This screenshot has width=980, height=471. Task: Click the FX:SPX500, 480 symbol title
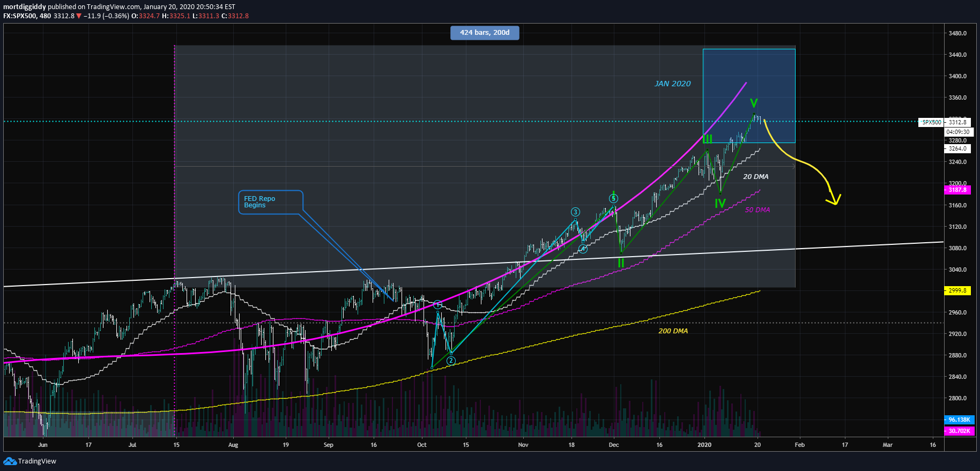point(27,16)
